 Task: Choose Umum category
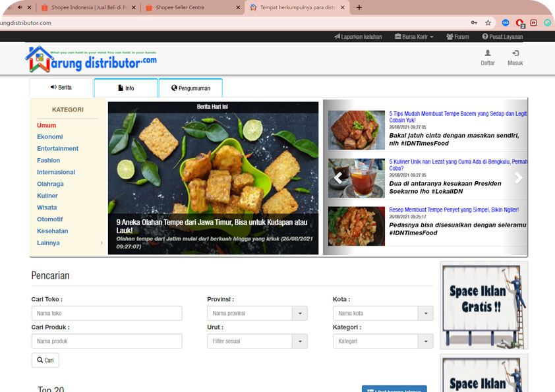[x=46, y=125]
